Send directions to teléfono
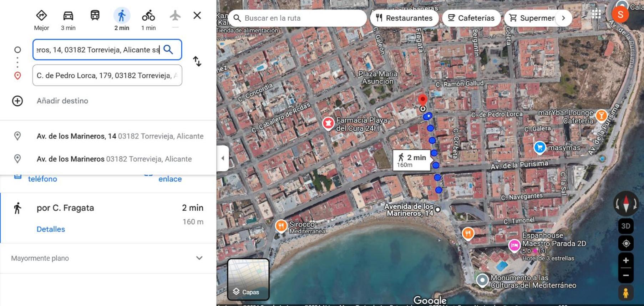 pos(42,179)
